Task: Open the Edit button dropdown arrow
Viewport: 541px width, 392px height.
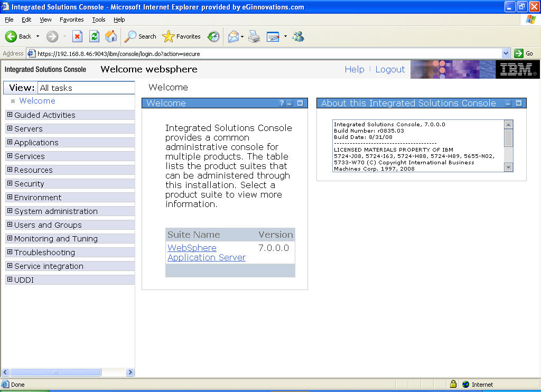Action: (x=285, y=36)
